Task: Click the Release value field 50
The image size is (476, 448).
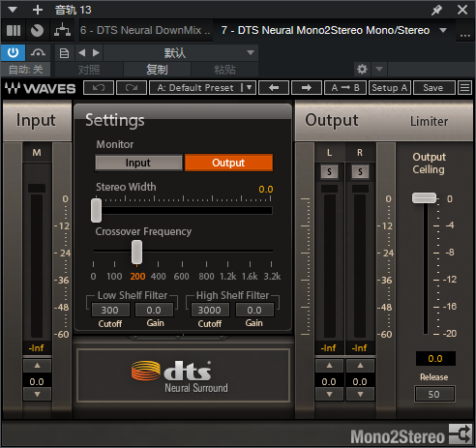Action: pyautogui.click(x=434, y=394)
